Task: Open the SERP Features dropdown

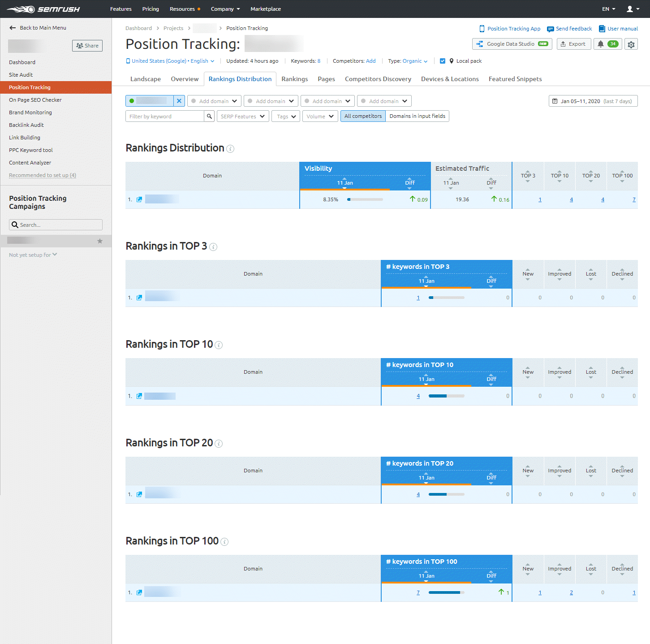Action: pyautogui.click(x=242, y=116)
